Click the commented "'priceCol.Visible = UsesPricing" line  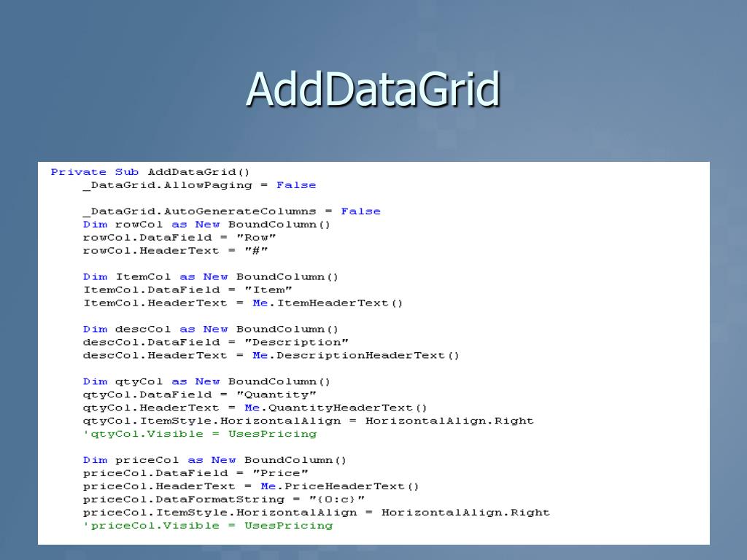(208, 526)
